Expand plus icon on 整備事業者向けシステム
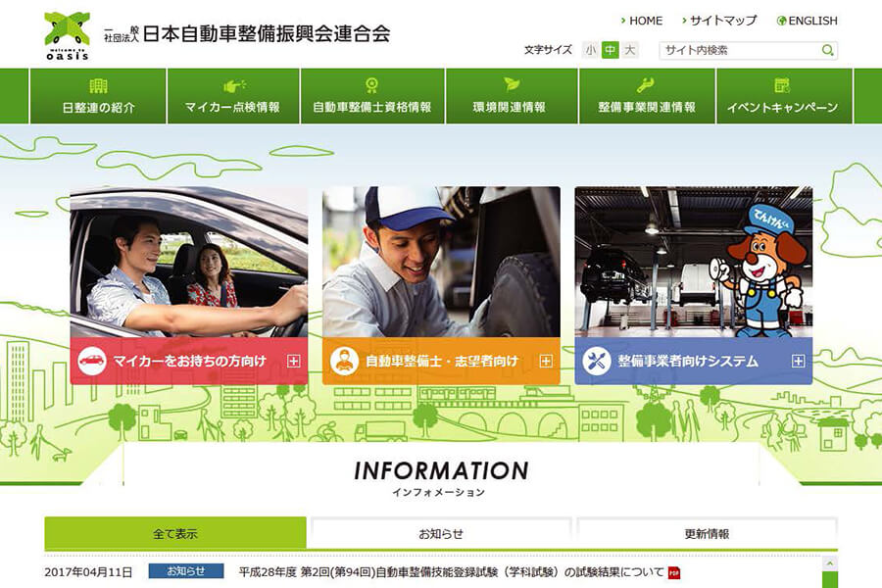 (x=798, y=362)
